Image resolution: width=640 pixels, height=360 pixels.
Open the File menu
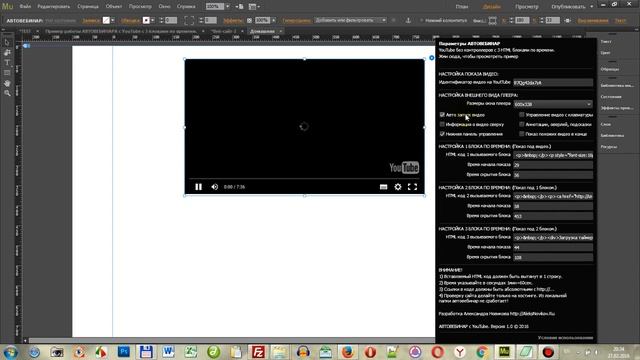click(x=25, y=7)
